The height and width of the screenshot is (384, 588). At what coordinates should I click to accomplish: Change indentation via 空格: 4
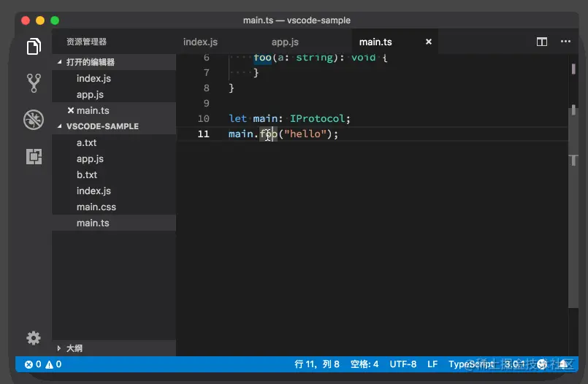click(x=364, y=364)
